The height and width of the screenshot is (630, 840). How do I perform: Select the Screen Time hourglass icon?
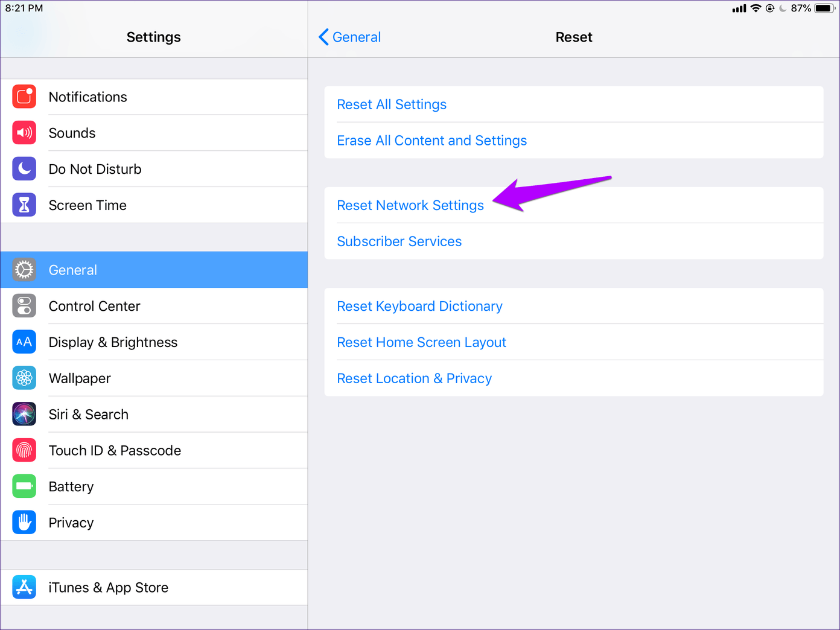coord(24,205)
